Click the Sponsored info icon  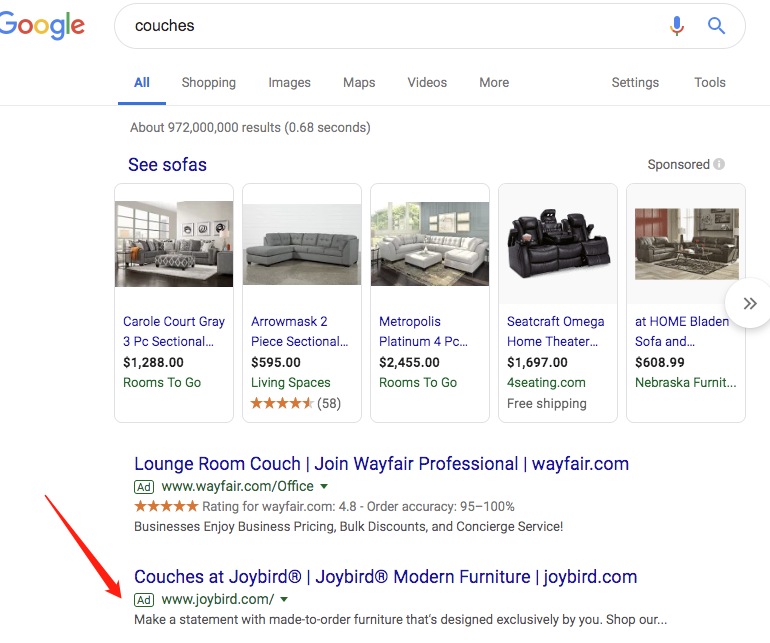719,164
